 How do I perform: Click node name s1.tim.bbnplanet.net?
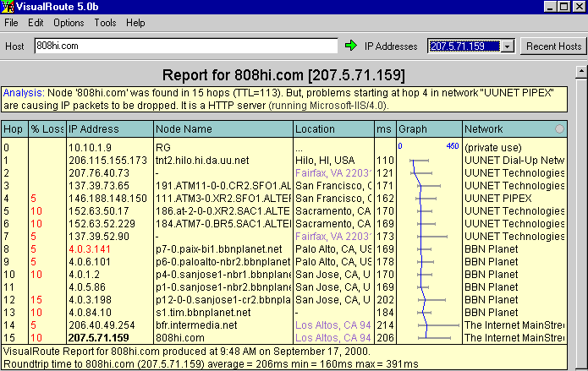pyautogui.click(x=203, y=313)
